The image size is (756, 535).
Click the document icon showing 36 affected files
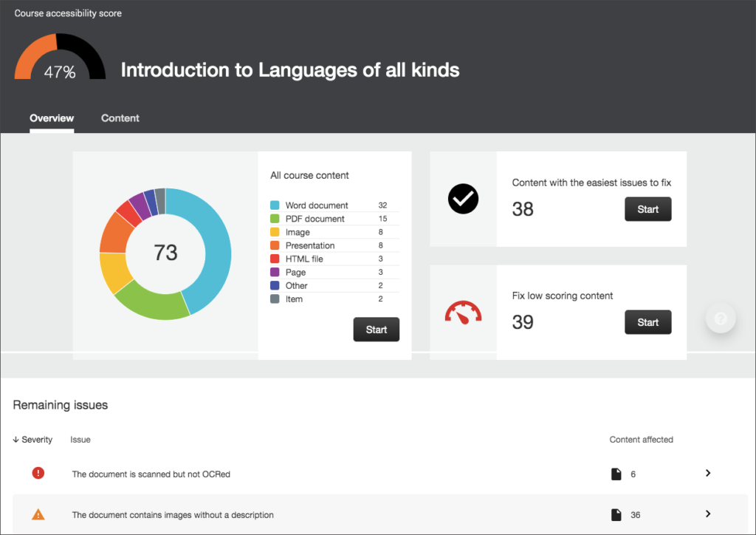tap(617, 514)
